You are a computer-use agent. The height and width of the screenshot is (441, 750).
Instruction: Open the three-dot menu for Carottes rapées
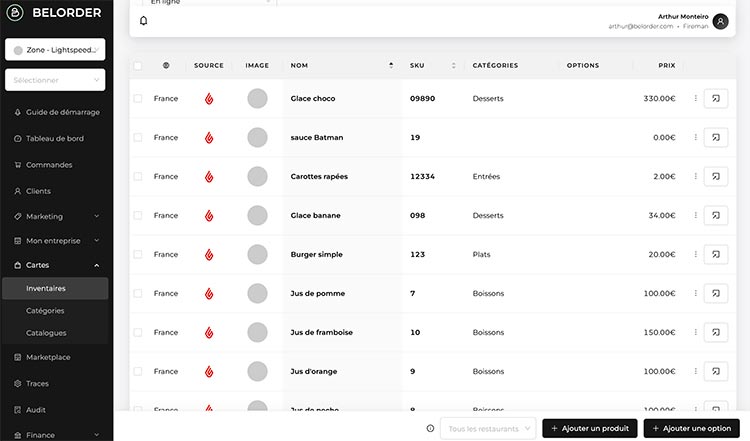[x=696, y=177]
